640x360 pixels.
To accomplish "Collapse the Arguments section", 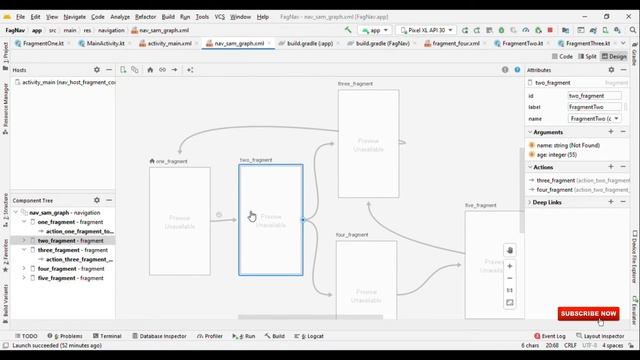I will 530,132.
